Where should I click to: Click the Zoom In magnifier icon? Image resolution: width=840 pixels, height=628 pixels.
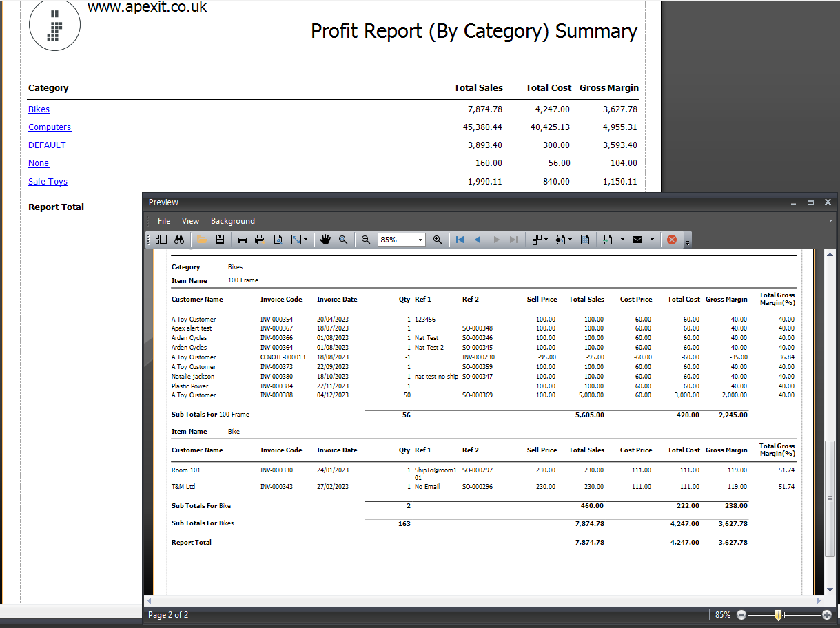coord(438,240)
